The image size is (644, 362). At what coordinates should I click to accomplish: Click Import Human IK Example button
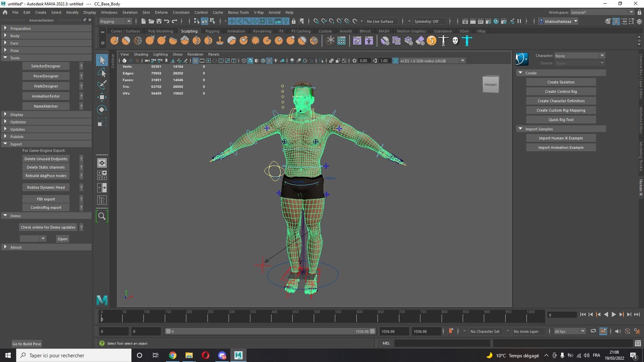[561, 138]
